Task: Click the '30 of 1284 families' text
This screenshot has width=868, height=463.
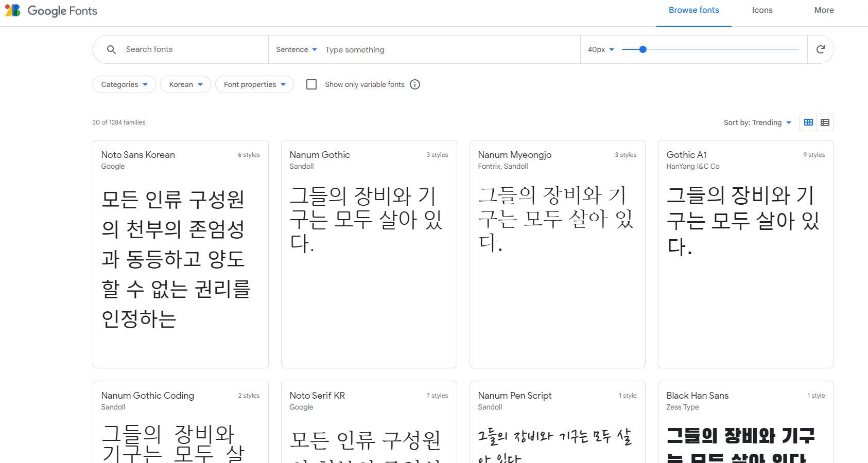Action: [119, 122]
